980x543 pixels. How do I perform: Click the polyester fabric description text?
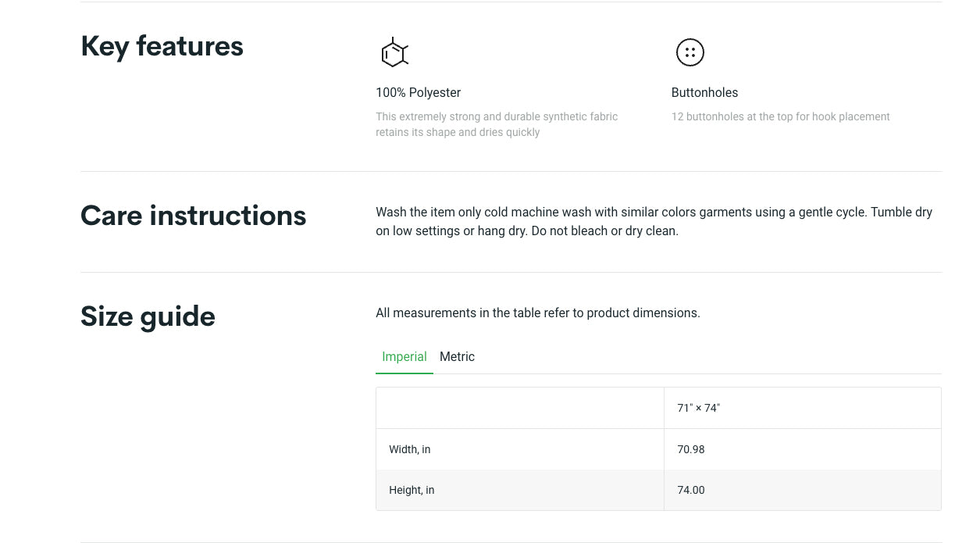[x=496, y=124]
